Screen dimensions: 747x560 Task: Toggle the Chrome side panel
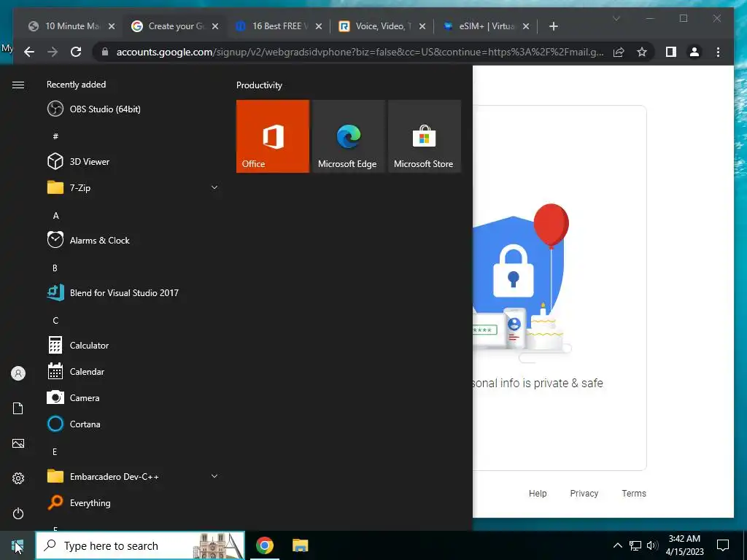pyautogui.click(x=671, y=52)
